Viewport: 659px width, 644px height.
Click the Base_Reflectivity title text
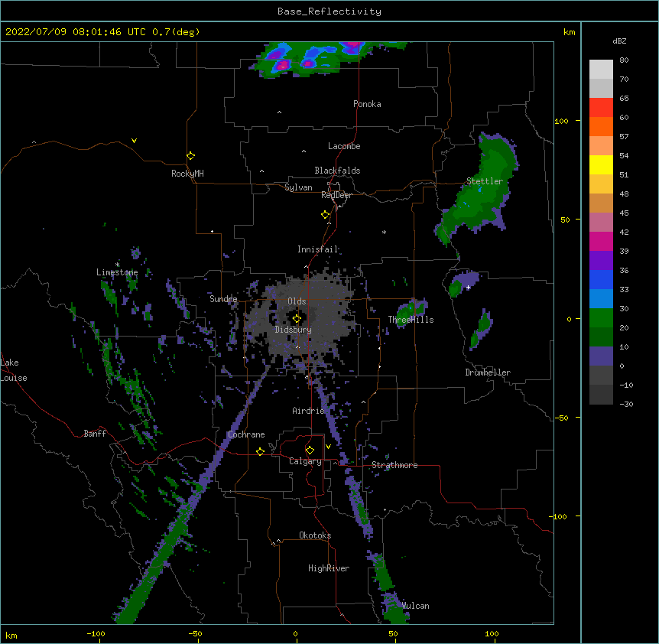[329, 11]
